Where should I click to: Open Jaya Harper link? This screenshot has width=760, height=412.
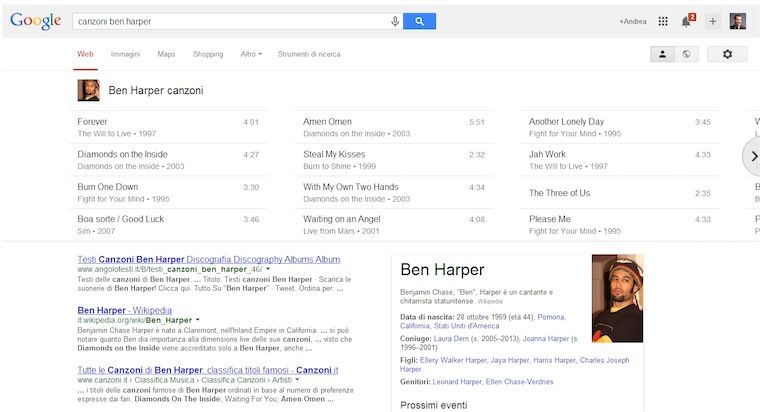click(509, 360)
